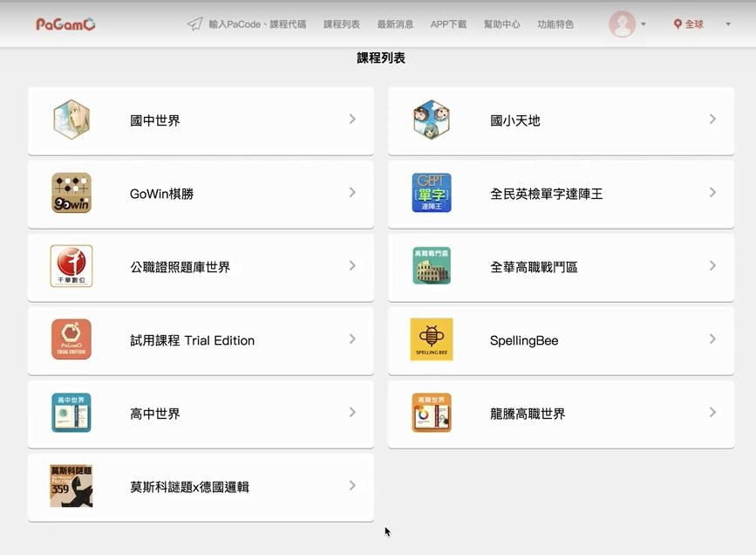
Task: Open the 功能特色 menu item
Action: point(555,24)
